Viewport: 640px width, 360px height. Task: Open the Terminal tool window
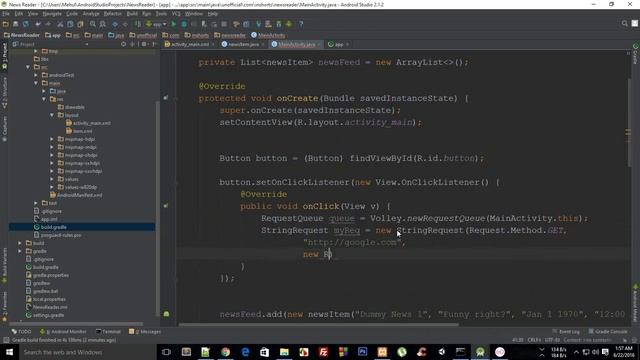point(108,331)
